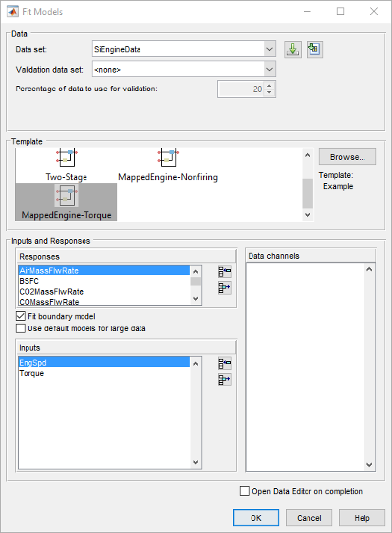
Task: Click remove response icon in Responses panel
Action: (x=225, y=288)
